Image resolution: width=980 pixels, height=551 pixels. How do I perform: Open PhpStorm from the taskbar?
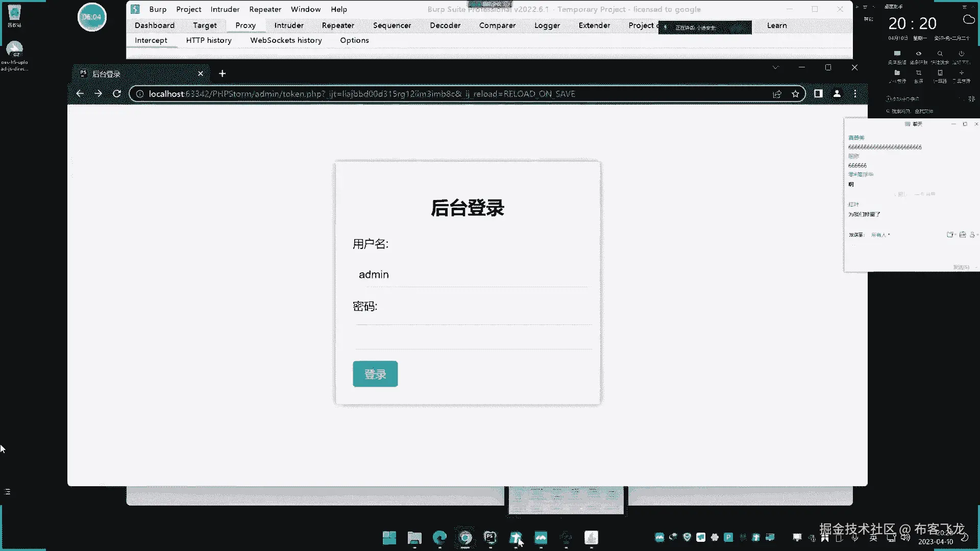pyautogui.click(x=490, y=537)
